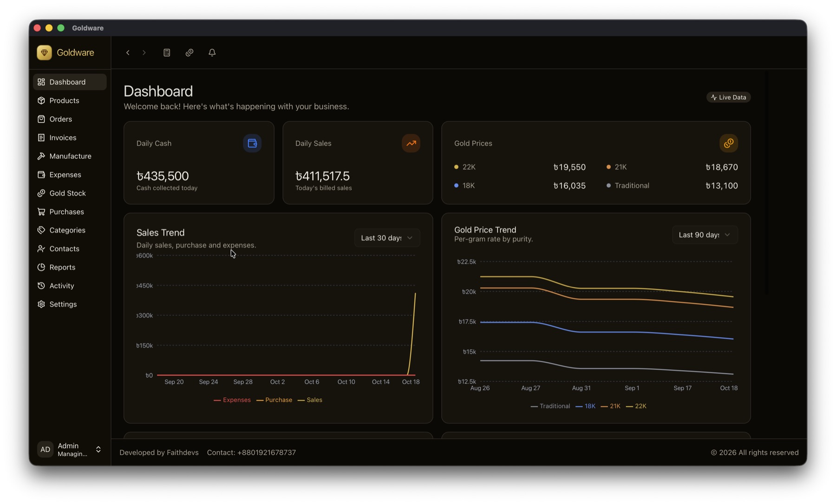Click the Goldware gem logo icon

[44, 52]
